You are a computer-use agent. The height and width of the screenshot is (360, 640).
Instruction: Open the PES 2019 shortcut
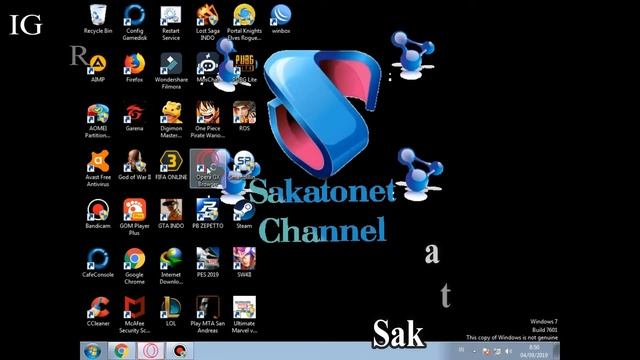coord(207,263)
